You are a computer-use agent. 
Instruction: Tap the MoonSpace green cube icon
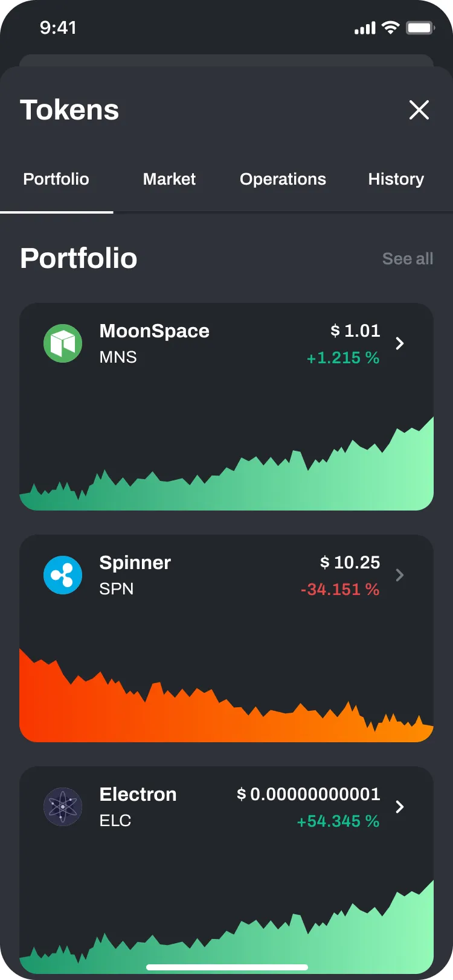coord(63,343)
